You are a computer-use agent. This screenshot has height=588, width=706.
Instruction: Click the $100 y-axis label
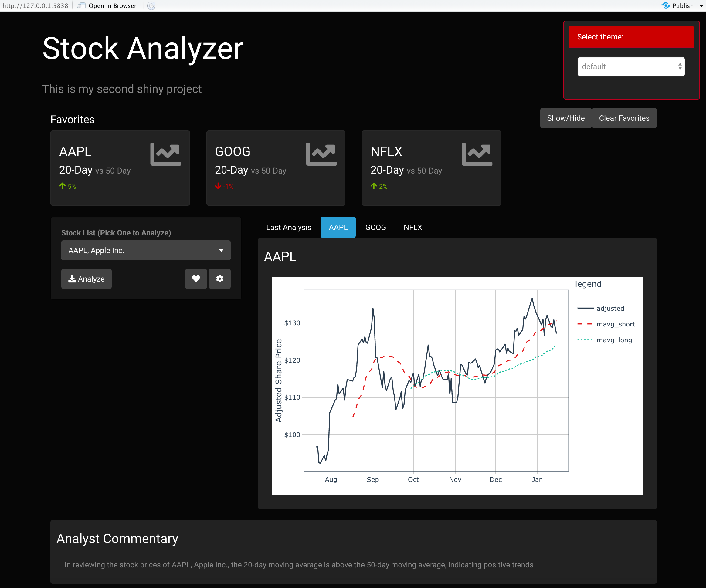pyautogui.click(x=292, y=434)
